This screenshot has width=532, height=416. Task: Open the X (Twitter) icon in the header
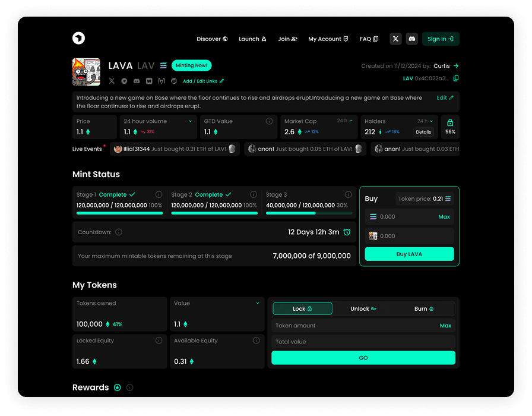click(395, 39)
